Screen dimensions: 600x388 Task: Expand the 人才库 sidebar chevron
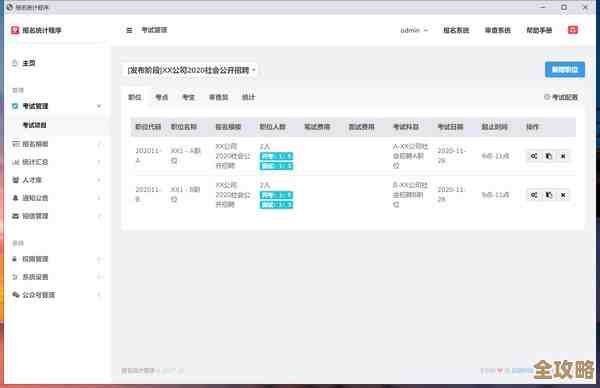99,180
